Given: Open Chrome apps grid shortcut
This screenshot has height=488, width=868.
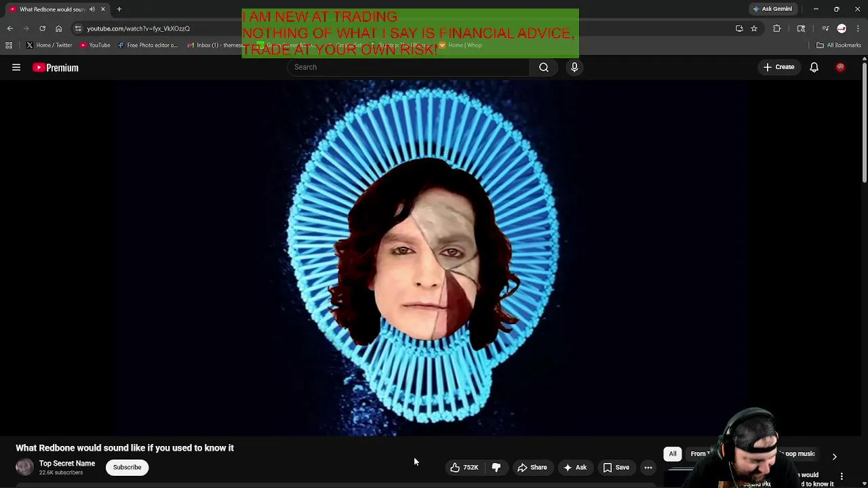Looking at the screenshot, I should pos(9,45).
